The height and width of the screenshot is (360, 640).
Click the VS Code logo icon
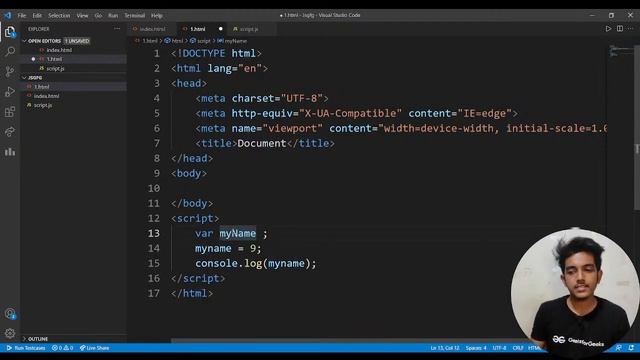point(7,15)
